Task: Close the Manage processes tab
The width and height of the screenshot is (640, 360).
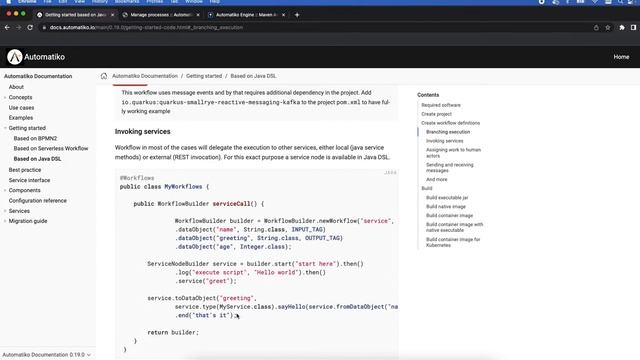Action: (x=198, y=15)
